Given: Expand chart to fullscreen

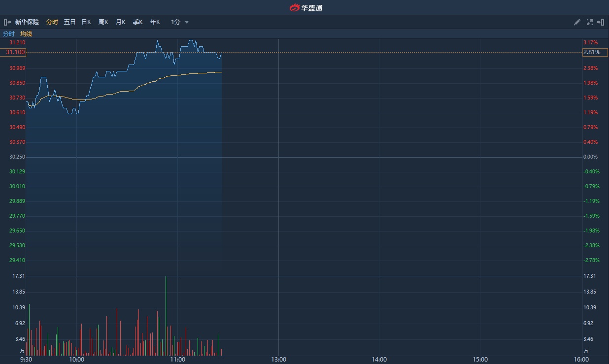Looking at the screenshot, I should pyautogui.click(x=589, y=22).
